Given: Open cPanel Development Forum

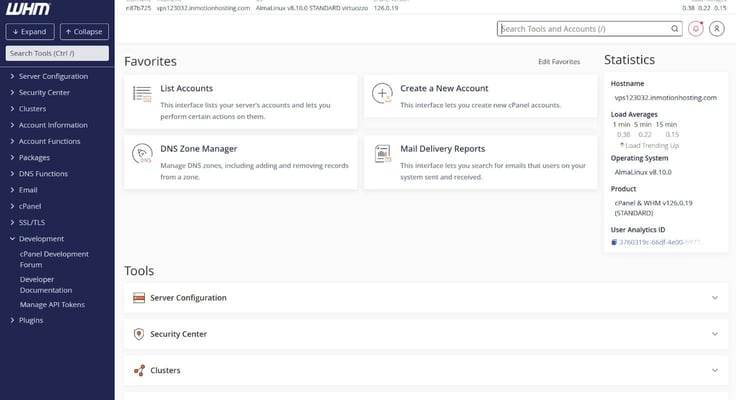Looking at the screenshot, I should (54, 259).
